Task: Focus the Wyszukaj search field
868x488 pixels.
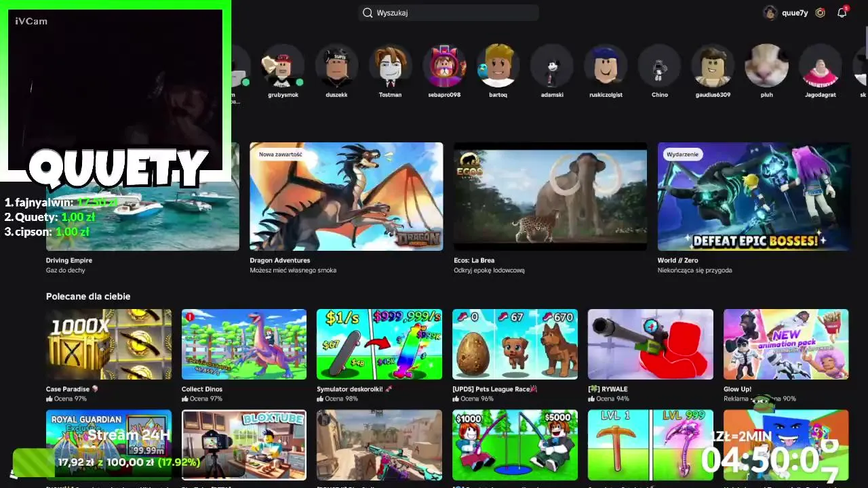Action: (x=448, y=13)
